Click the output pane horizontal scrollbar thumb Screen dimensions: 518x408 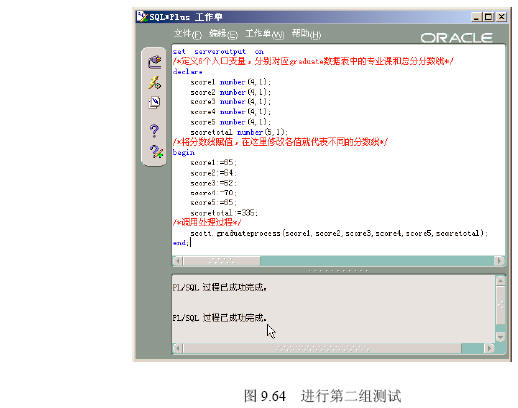pos(322,348)
